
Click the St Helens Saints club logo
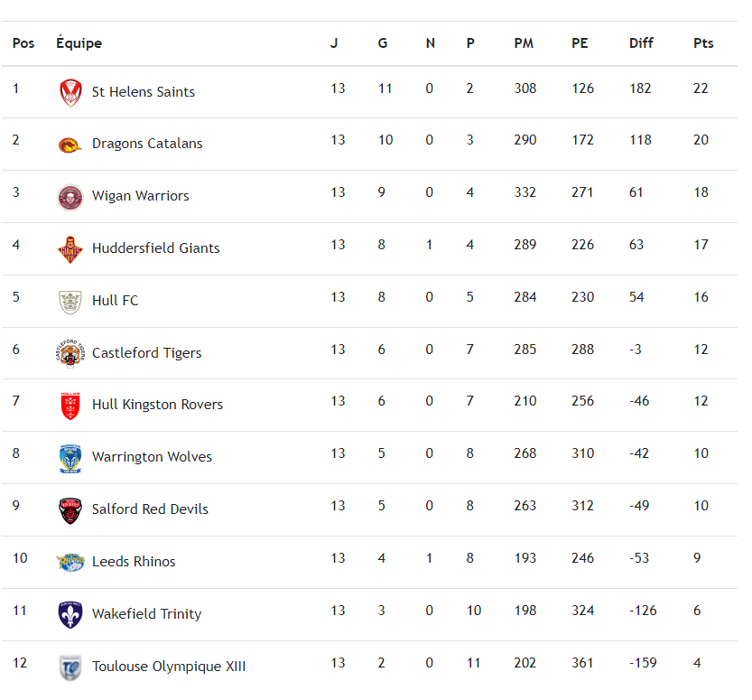(x=70, y=92)
